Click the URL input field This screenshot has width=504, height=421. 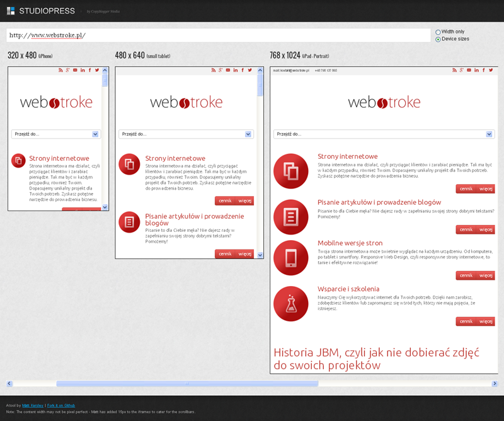(x=218, y=35)
